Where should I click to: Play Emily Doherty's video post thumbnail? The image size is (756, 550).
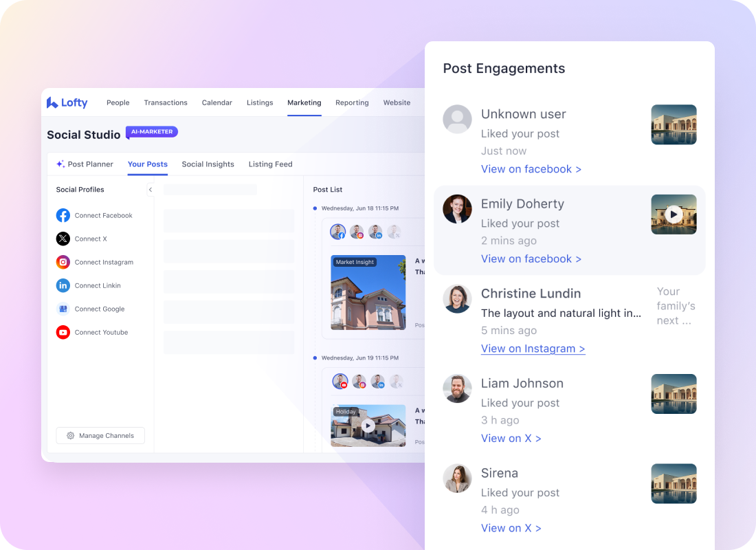tap(674, 214)
